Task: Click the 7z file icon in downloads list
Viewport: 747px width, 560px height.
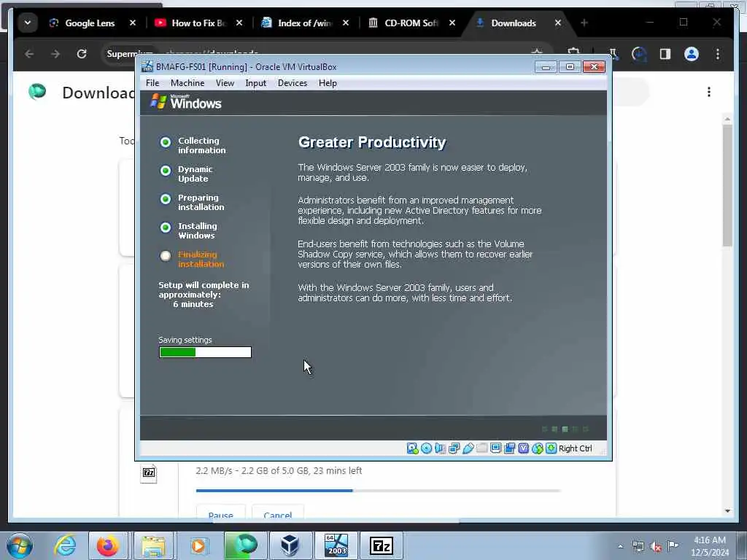Action: point(149,473)
